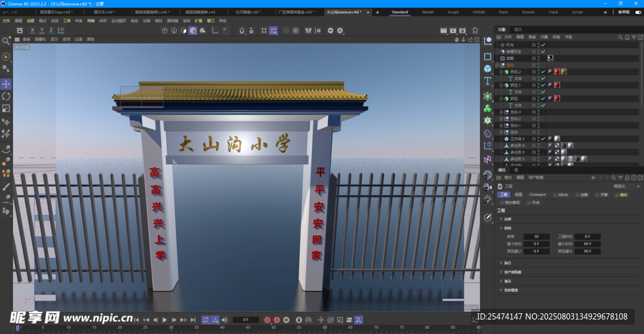Toggle the green checkmark for 挤压.2
This screenshot has height=334, width=644.
(x=543, y=72)
